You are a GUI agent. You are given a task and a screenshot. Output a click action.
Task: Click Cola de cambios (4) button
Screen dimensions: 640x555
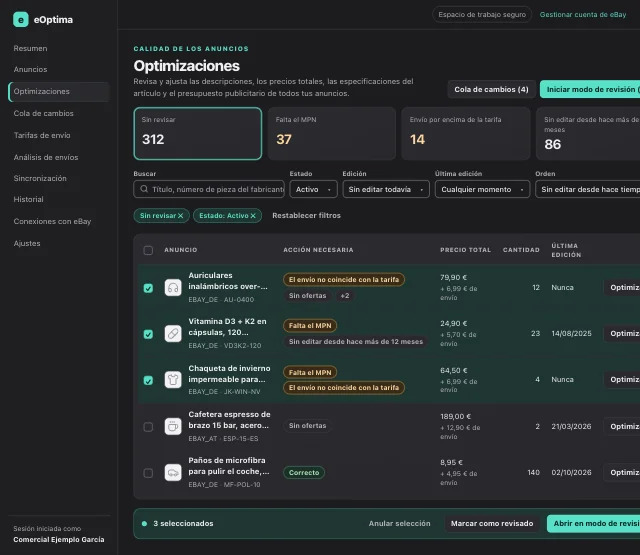(x=491, y=89)
